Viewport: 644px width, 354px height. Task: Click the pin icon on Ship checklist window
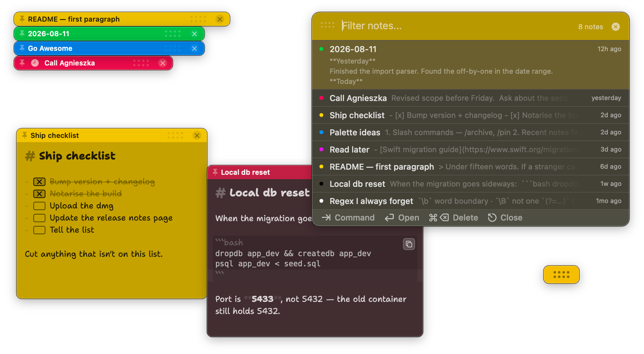tap(24, 135)
